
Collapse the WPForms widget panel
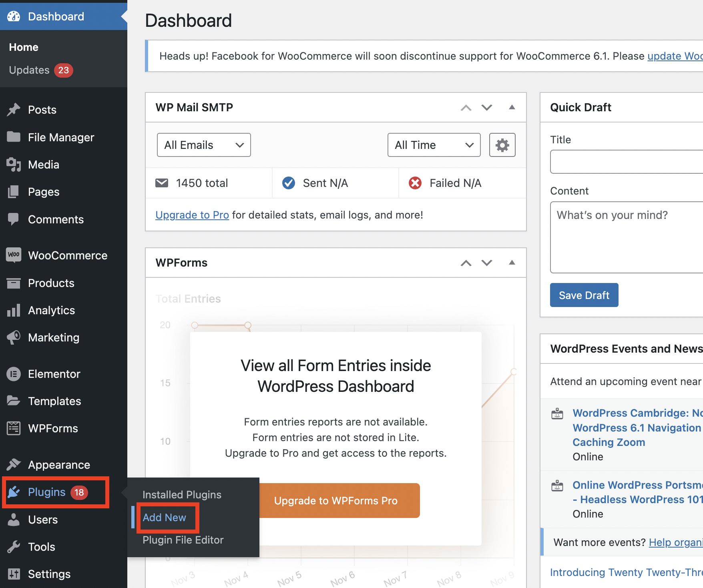512,263
